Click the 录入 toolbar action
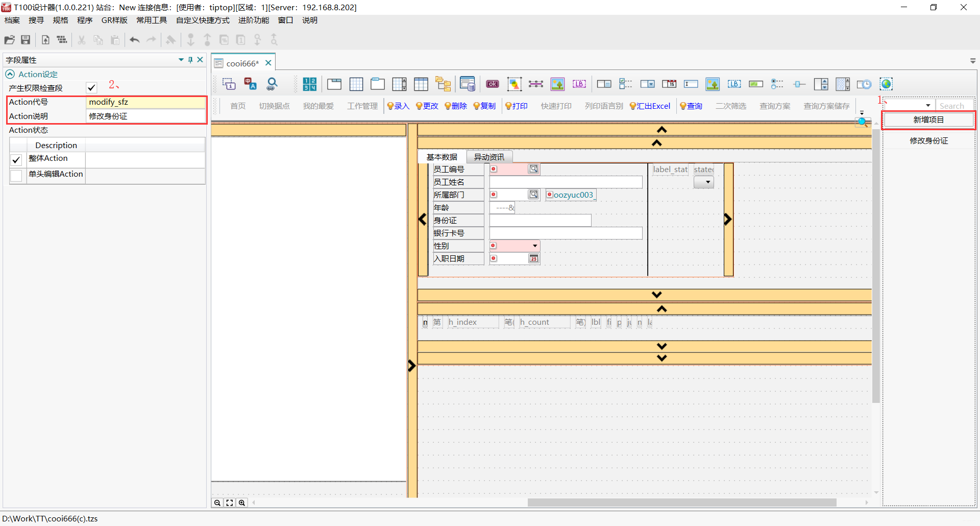The width and height of the screenshot is (980, 526). point(398,106)
